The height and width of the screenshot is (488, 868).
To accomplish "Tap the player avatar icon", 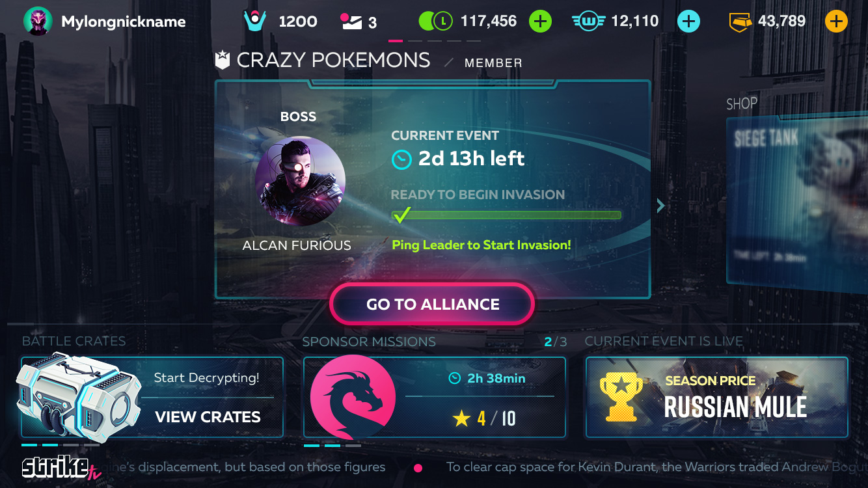I will [38, 21].
